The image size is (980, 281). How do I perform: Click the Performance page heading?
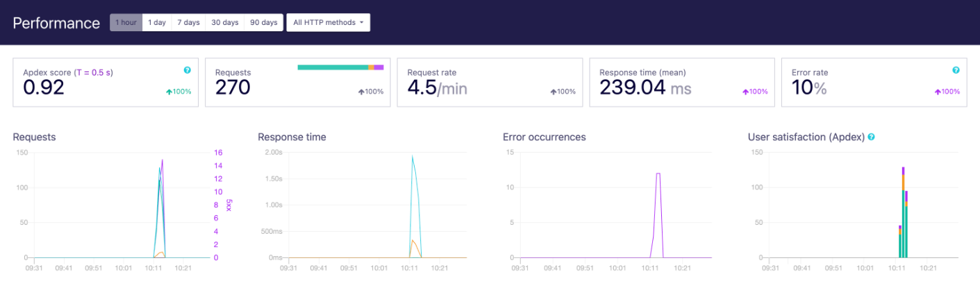57,23
